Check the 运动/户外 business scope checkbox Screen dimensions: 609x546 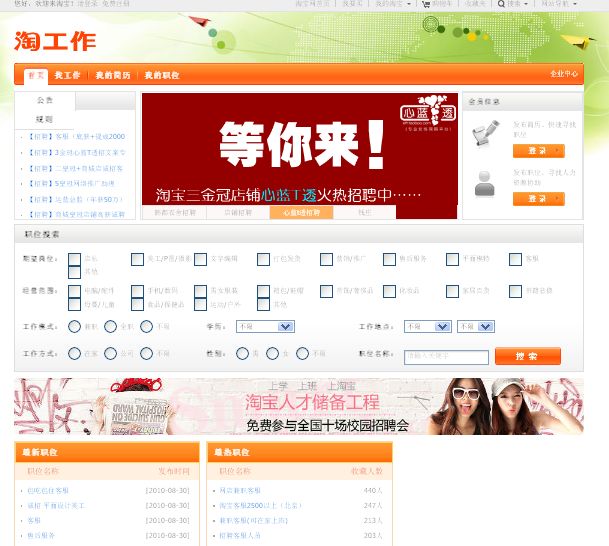tap(200, 304)
